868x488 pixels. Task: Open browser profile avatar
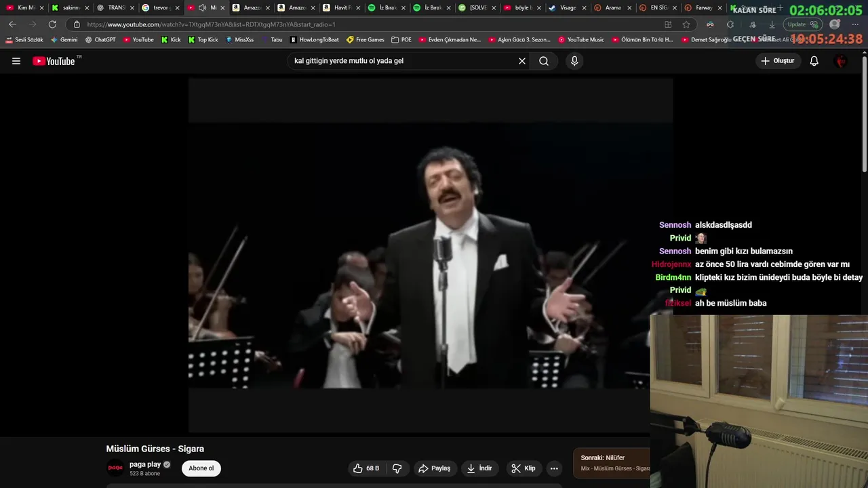[x=835, y=24]
